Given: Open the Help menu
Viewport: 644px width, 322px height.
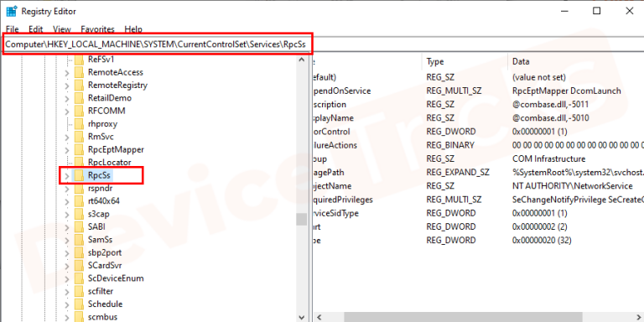Looking at the screenshot, I should click(x=133, y=29).
